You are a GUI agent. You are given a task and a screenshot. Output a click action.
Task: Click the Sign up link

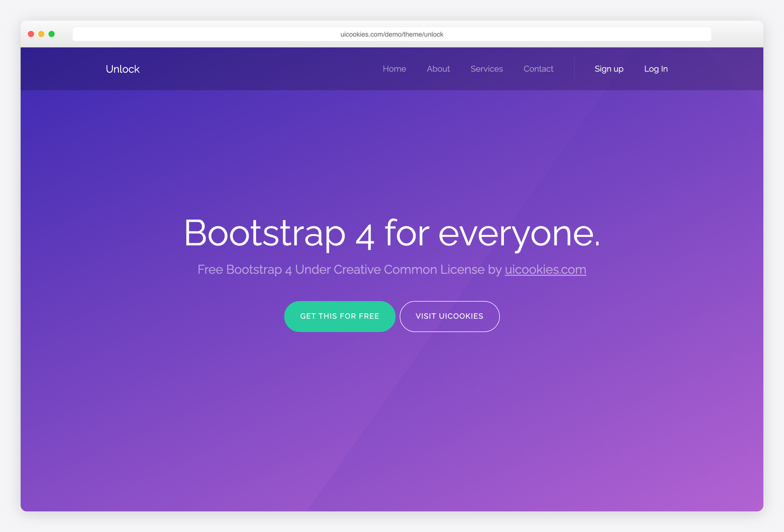(x=609, y=69)
